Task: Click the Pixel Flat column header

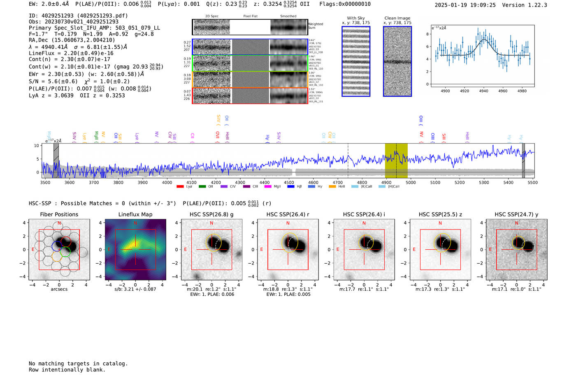Action: click(x=250, y=16)
